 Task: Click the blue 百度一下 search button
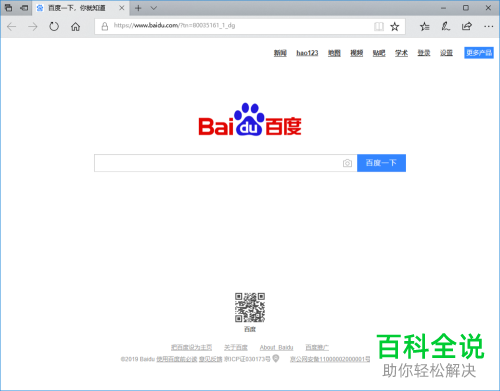pyautogui.click(x=381, y=163)
